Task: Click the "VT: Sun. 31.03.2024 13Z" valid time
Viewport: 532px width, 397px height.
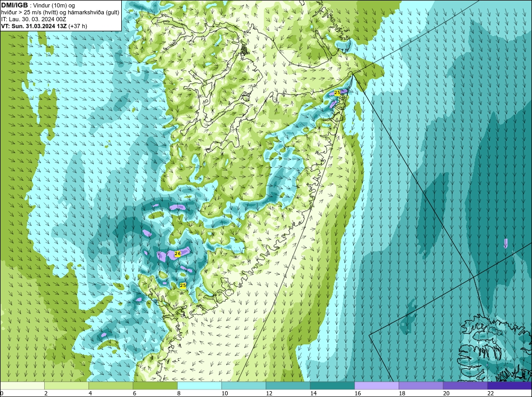Action: 34,26
